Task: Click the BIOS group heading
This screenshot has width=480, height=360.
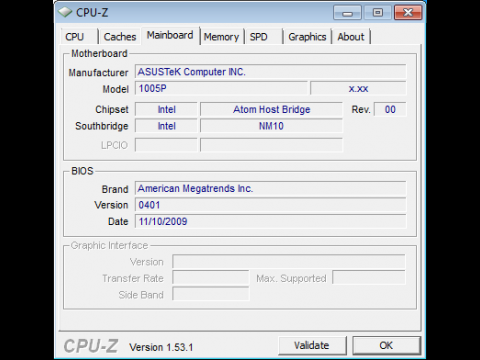Action: (x=82, y=171)
